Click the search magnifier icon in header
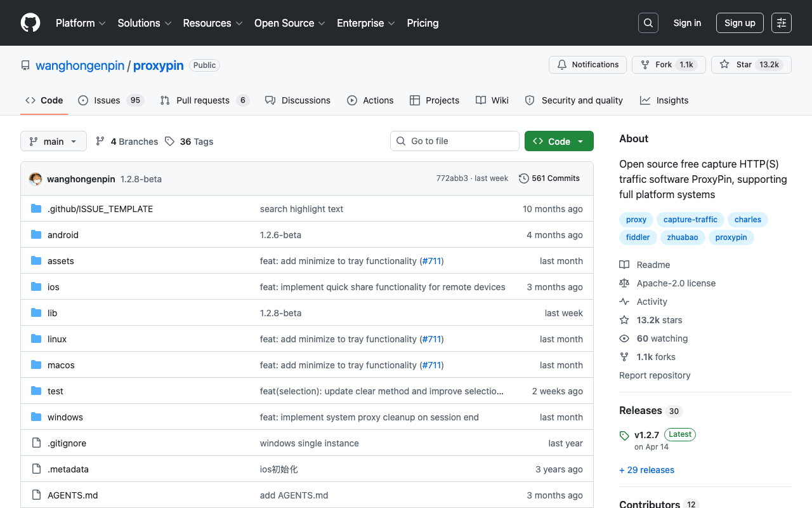The height and width of the screenshot is (508, 812). click(648, 23)
